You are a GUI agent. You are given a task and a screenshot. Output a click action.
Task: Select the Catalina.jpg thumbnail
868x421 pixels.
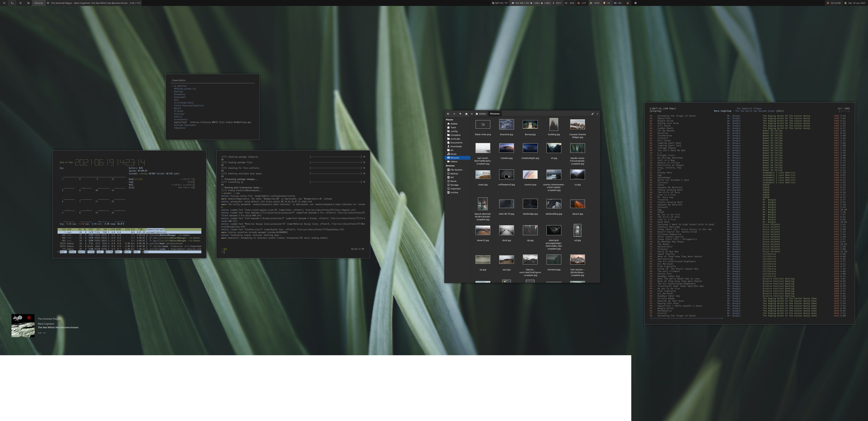[506, 148]
